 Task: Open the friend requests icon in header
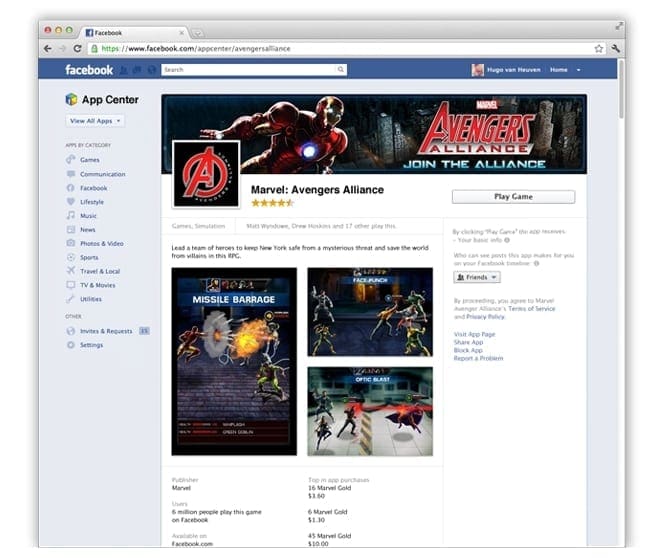point(124,70)
